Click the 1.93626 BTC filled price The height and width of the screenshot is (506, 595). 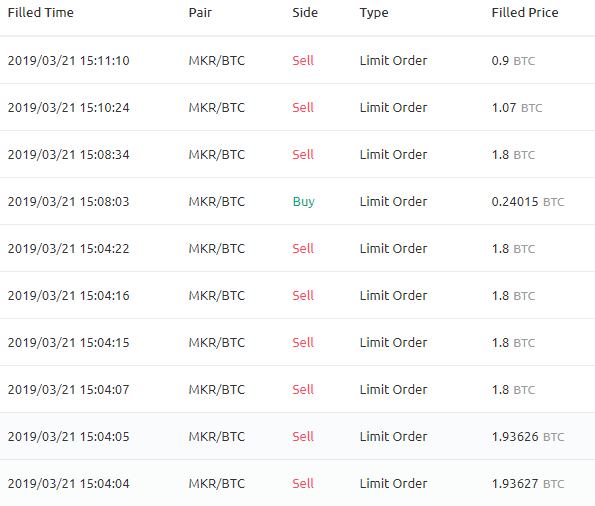528,437
